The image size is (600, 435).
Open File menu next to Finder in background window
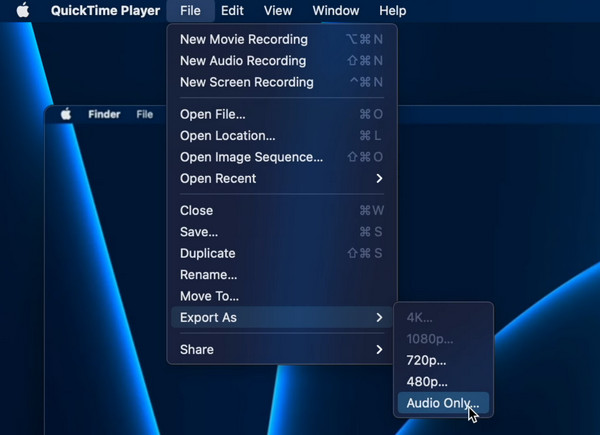[x=145, y=114]
